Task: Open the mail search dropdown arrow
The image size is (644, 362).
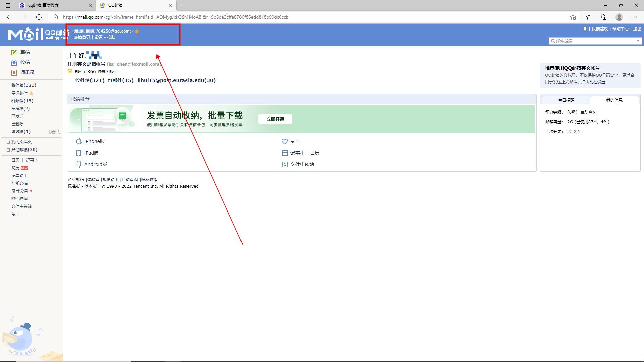Action: point(638,41)
